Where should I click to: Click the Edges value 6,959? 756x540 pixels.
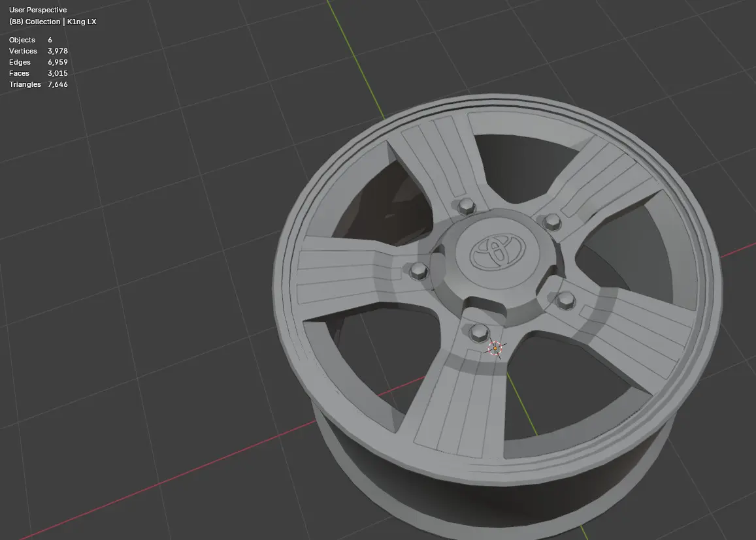(58, 62)
